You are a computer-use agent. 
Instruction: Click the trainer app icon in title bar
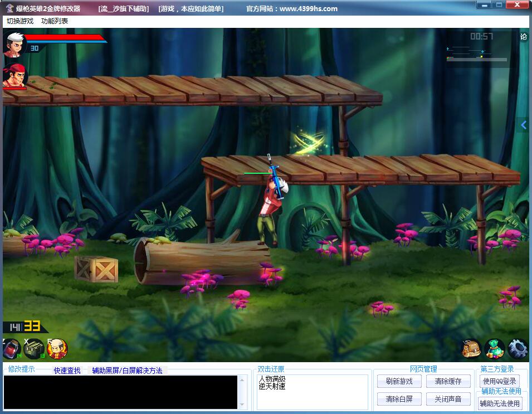(x=10, y=8)
